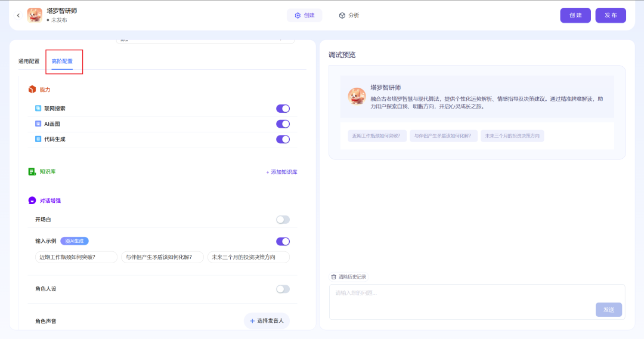This screenshot has height=339, width=644.
Task: Enable the 开场白 switch
Action: (283, 220)
